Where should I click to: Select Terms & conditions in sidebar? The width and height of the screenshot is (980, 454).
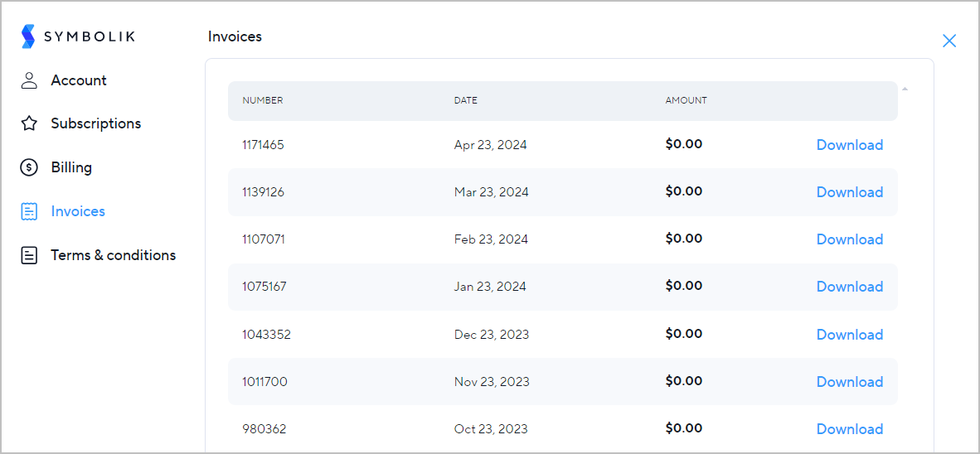[113, 255]
